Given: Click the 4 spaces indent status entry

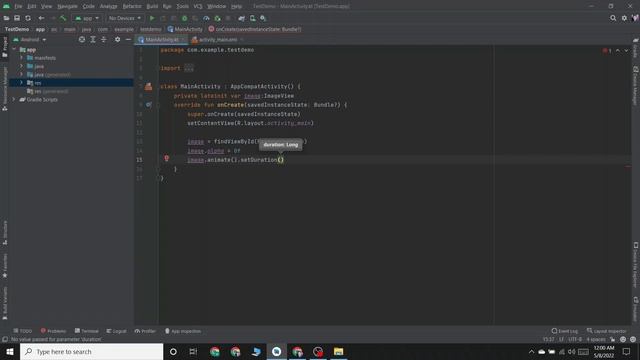Looking at the screenshot, I should click(x=596, y=339).
